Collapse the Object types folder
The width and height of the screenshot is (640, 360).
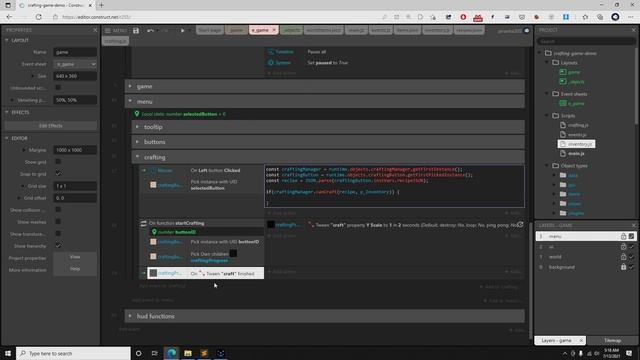pos(547,166)
